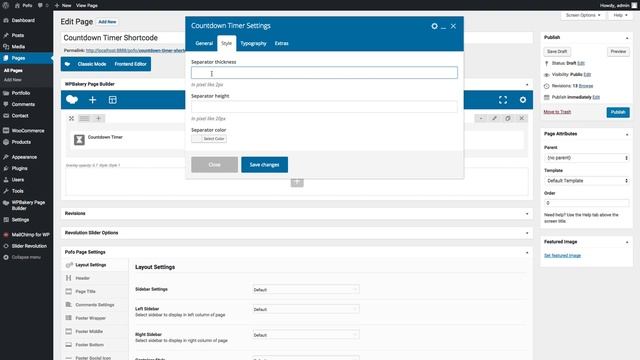
Task: Switch to the Typography tab
Action: coord(253,43)
